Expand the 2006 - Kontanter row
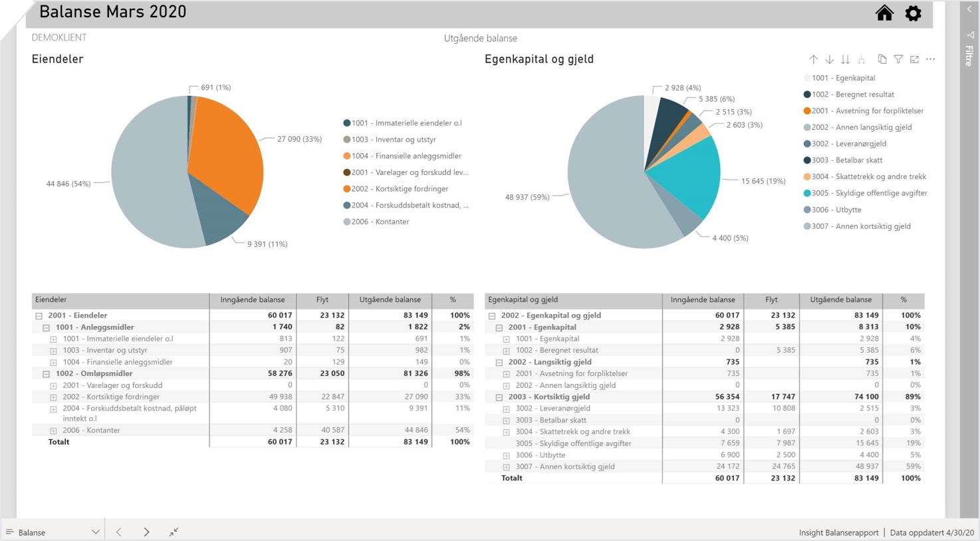Screen dimensions: 980x541 point(53,431)
